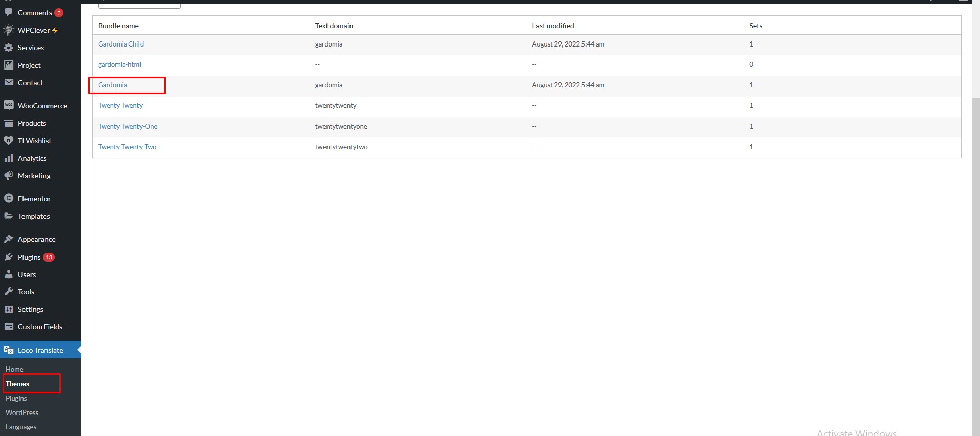Screen dimensions: 980x436
Task: Click the Comments speech bubble icon
Action: coord(9,12)
